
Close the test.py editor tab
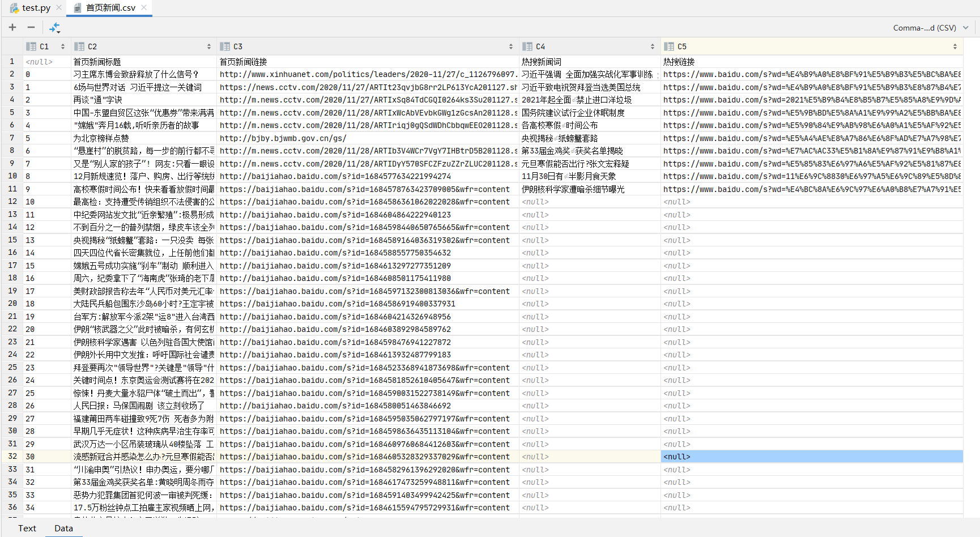click(x=59, y=7)
